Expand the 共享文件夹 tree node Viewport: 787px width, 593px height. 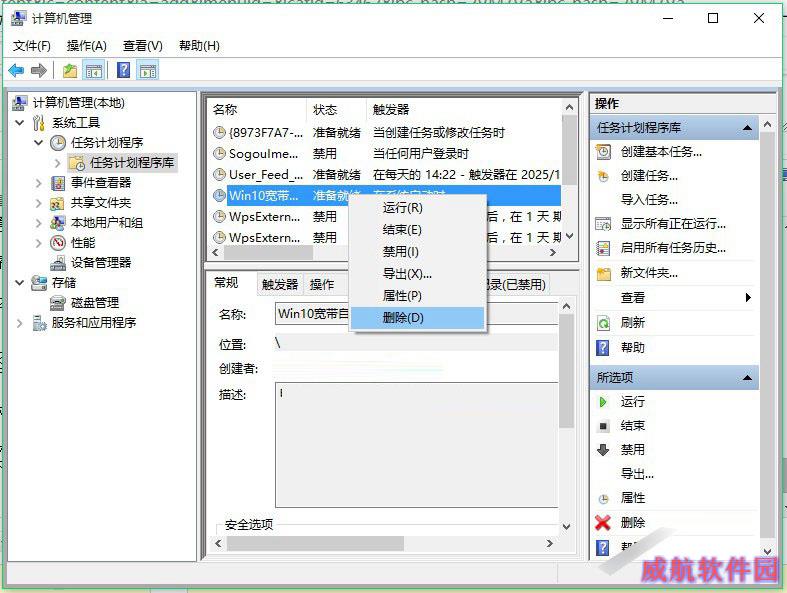click(x=39, y=203)
